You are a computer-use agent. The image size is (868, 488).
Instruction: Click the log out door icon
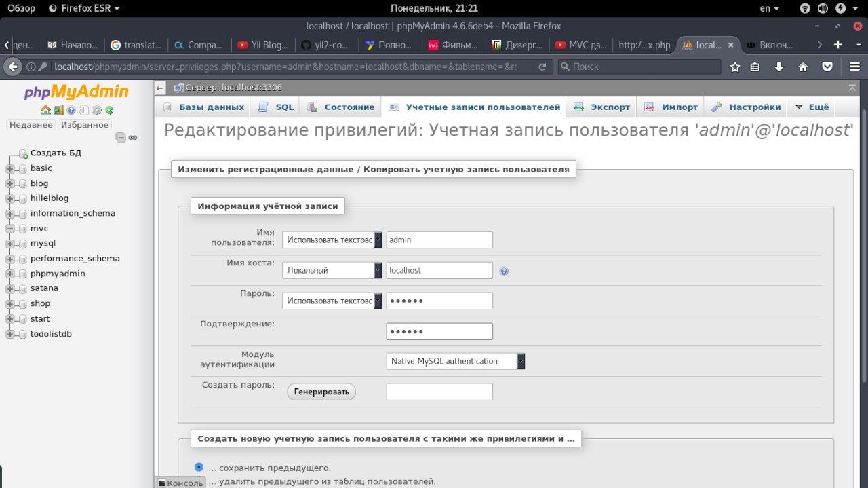[58, 110]
